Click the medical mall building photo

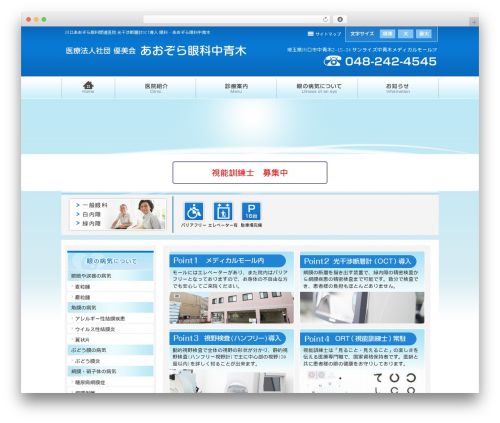[x=231, y=308]
